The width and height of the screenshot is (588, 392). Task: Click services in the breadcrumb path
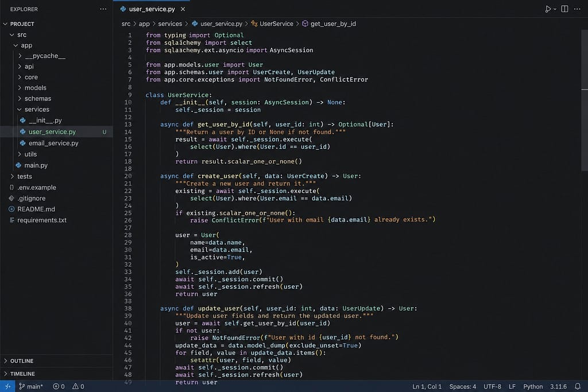[x=170, y=24]
